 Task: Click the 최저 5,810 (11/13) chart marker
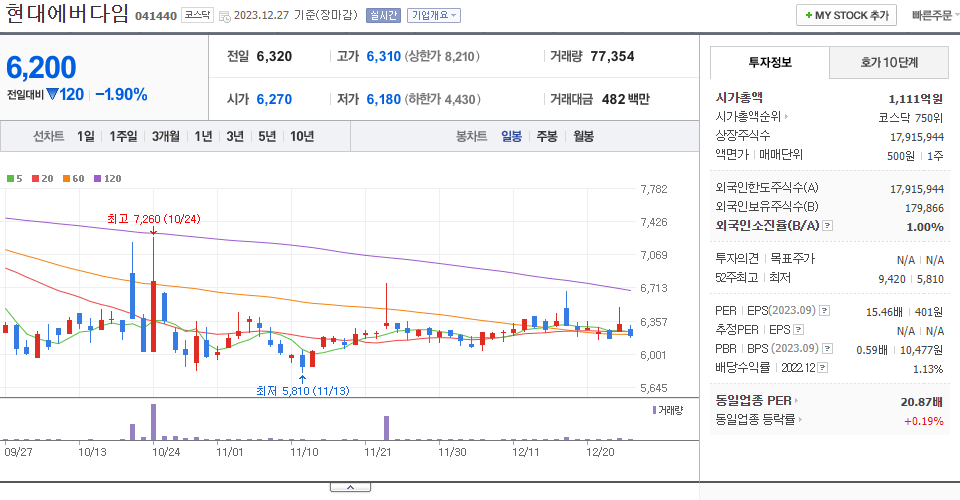[302, 390]
